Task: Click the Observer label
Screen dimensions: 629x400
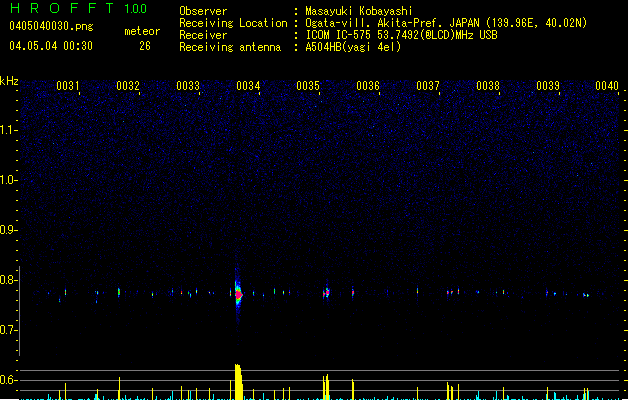Action: click(203, 11)
